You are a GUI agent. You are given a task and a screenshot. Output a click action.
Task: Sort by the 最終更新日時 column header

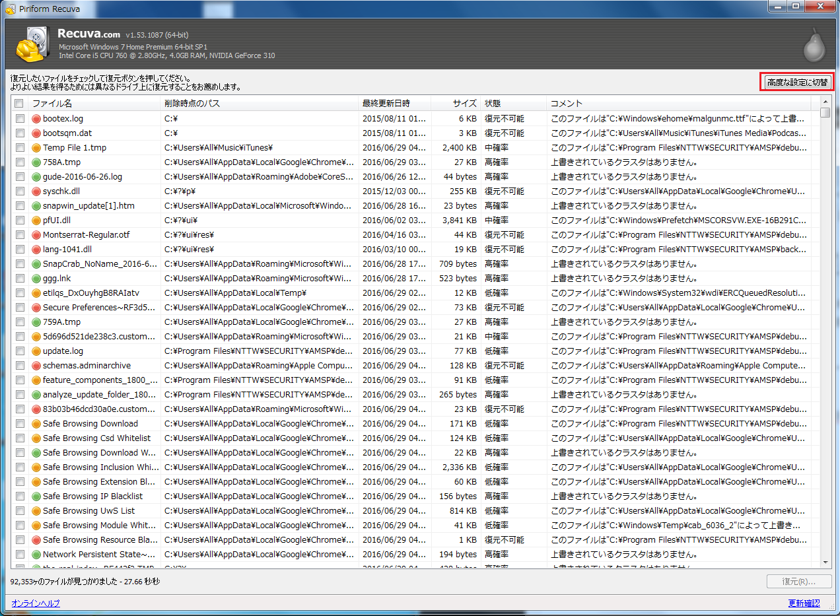pyautogui.click(x=395, y=104)
